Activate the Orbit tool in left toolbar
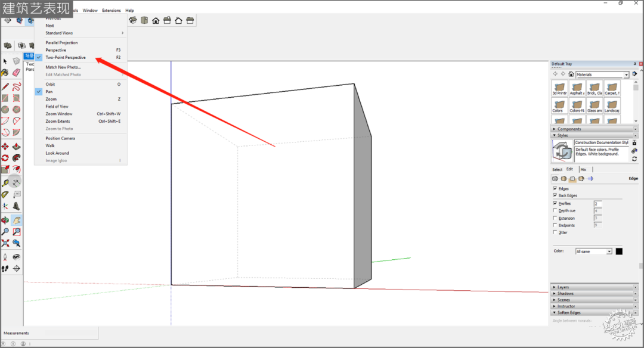The height and width of the screenshot is (348, 644). click(x=5, y=220)
